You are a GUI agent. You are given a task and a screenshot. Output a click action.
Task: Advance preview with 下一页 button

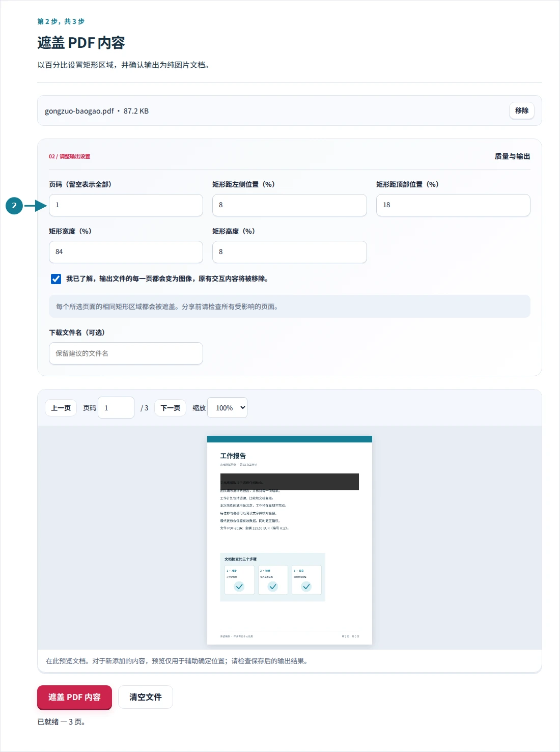[x=171, y=408]
